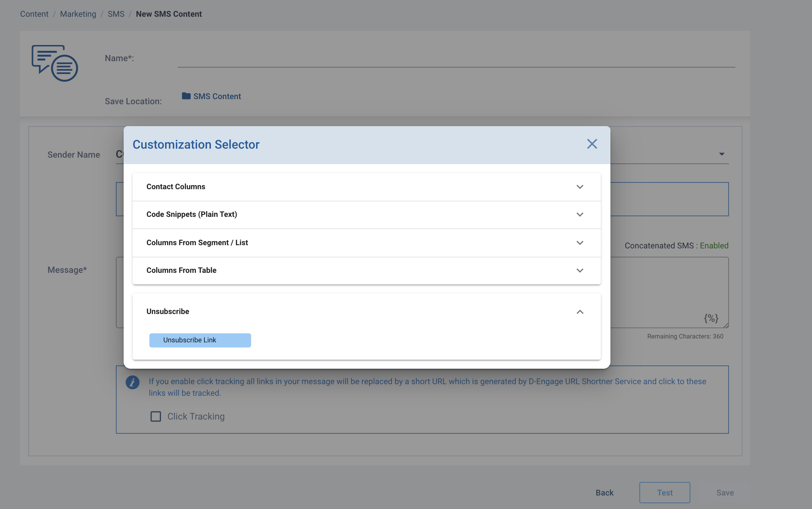The width and height of the screenshot is (812, 509).
Task: Click the info icon beside tracking note
Action: [132, 383]
